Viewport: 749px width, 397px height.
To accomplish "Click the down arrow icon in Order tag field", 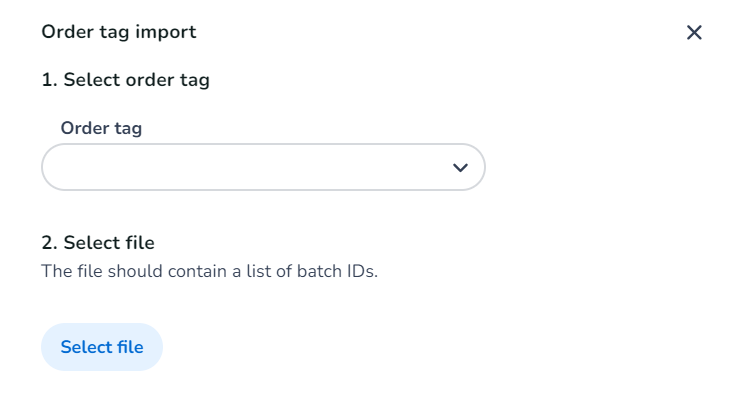I will 460,168.
